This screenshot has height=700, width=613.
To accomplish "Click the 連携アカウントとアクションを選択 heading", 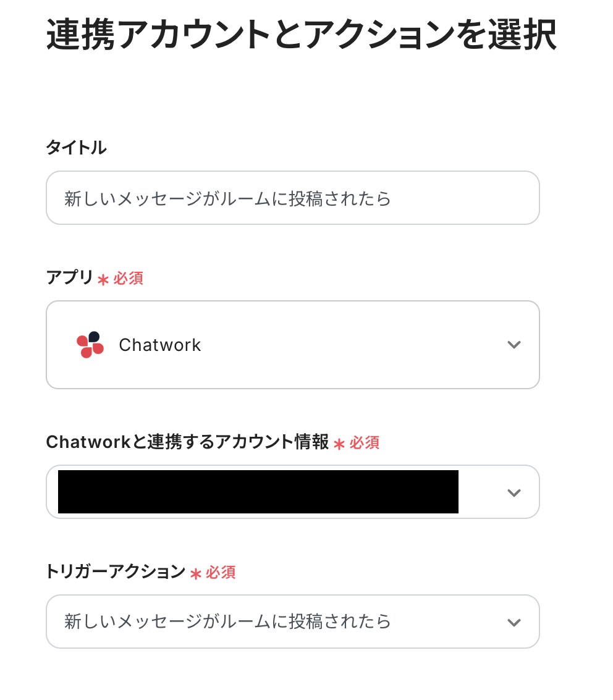I will coord(301,36).
